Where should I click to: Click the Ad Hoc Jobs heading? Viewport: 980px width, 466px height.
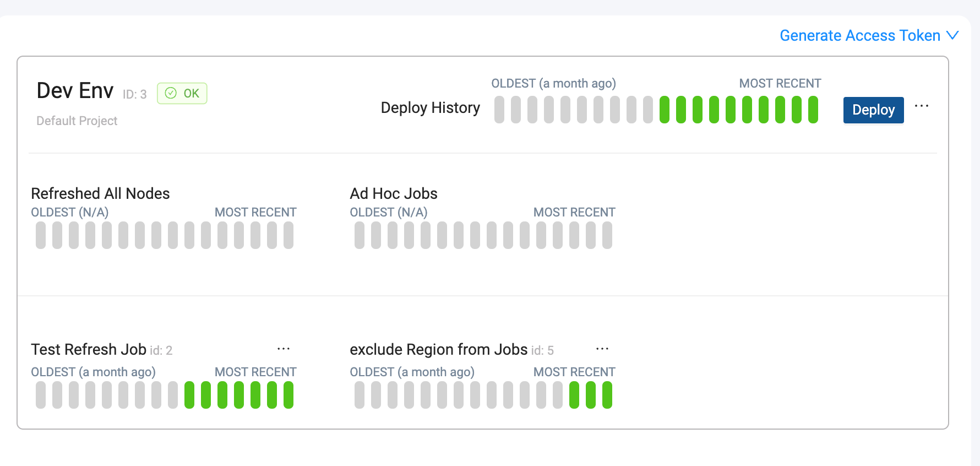coord(394,193)
